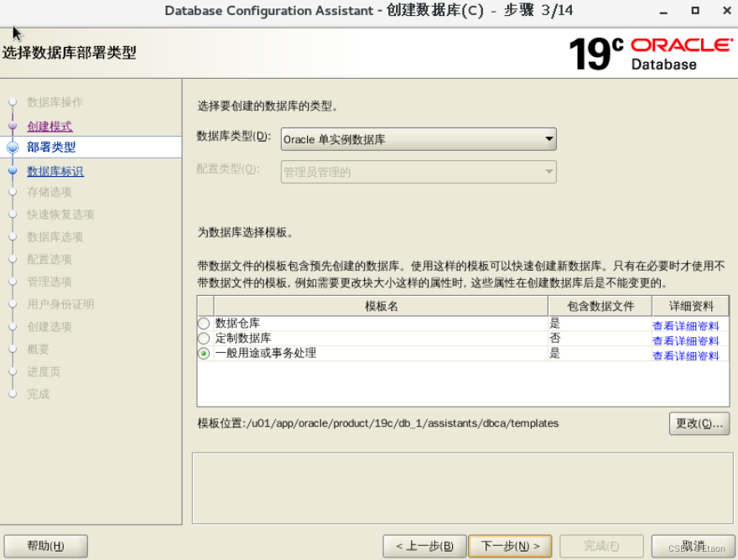Click 用户身份证明 step in sidebar
The image size is (738, 560).
[60, 304]
